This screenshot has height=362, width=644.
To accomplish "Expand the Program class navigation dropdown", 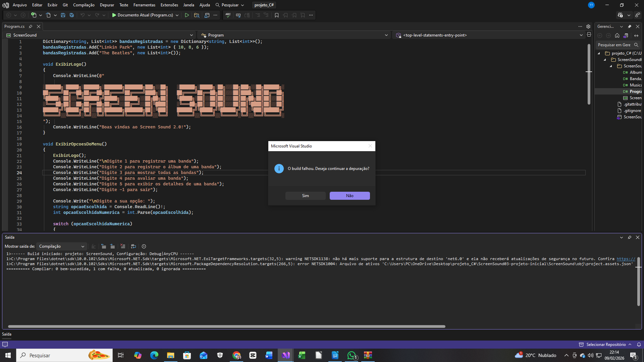I will click(x=386, y=35).
